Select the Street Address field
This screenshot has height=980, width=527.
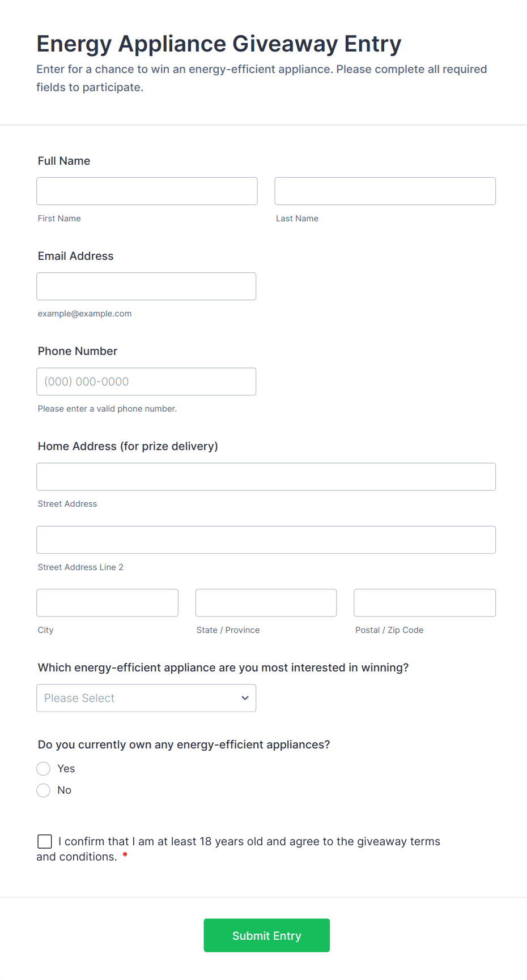pyautogui.click(x=266, y=477)
